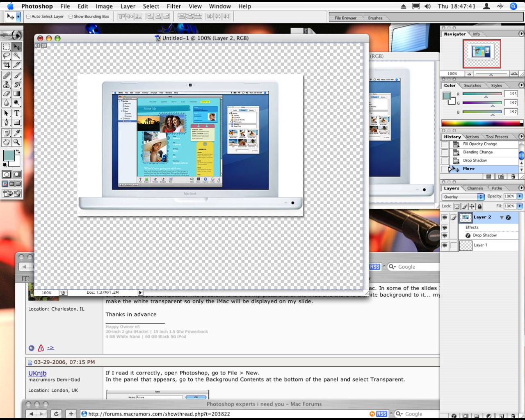The height and width of the screenshot is (420, 525).
Task: Click Safari reload button in bottom window
Action: click(56, 414)
